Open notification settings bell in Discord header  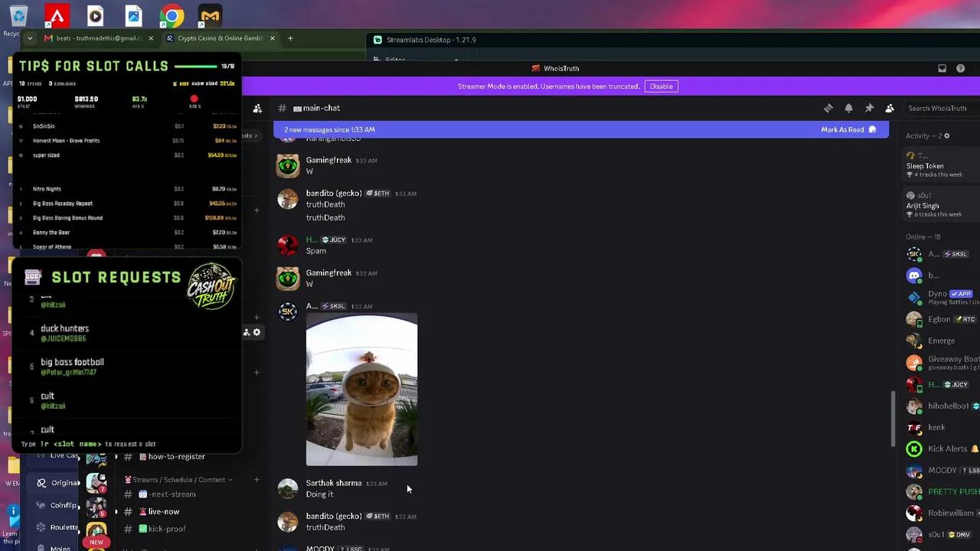848,108
